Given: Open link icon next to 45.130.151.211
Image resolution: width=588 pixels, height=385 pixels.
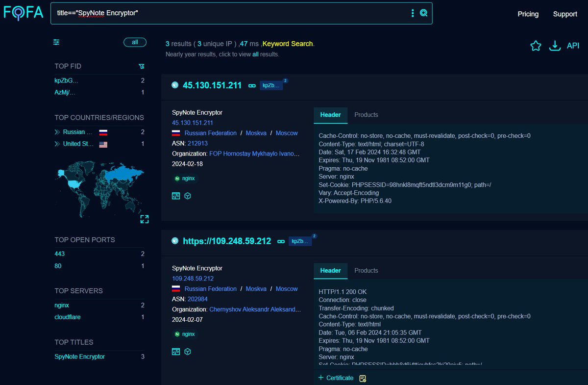Looking at the screenshot, I should click(252, 85).
